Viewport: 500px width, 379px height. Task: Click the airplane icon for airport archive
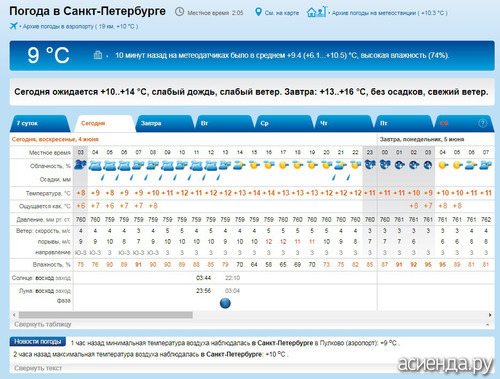pos(13,26)
